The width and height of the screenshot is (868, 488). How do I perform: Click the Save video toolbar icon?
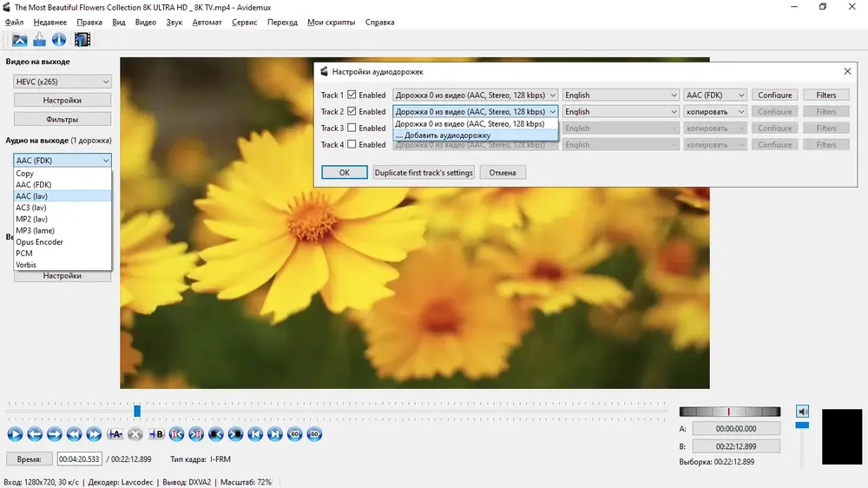click(39, 39)
